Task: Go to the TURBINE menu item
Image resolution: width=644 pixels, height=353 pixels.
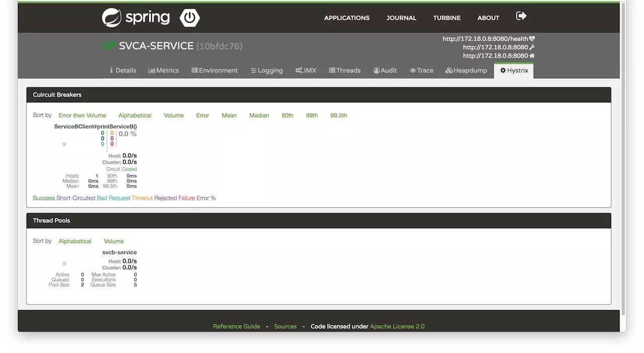Action: [x=447, y=18]
